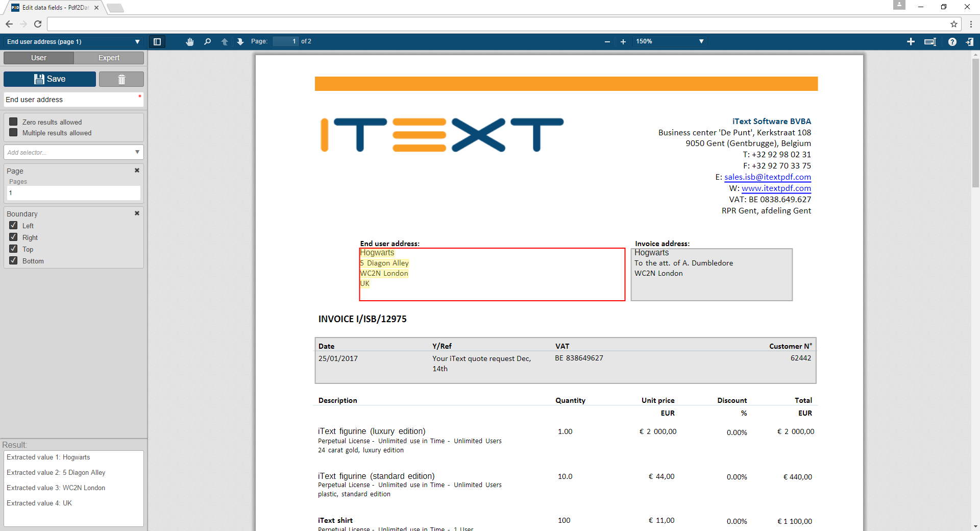This screenshot has height=531, width=980.
Task: Open the search magnifier tool
Action: coord(207,42)
